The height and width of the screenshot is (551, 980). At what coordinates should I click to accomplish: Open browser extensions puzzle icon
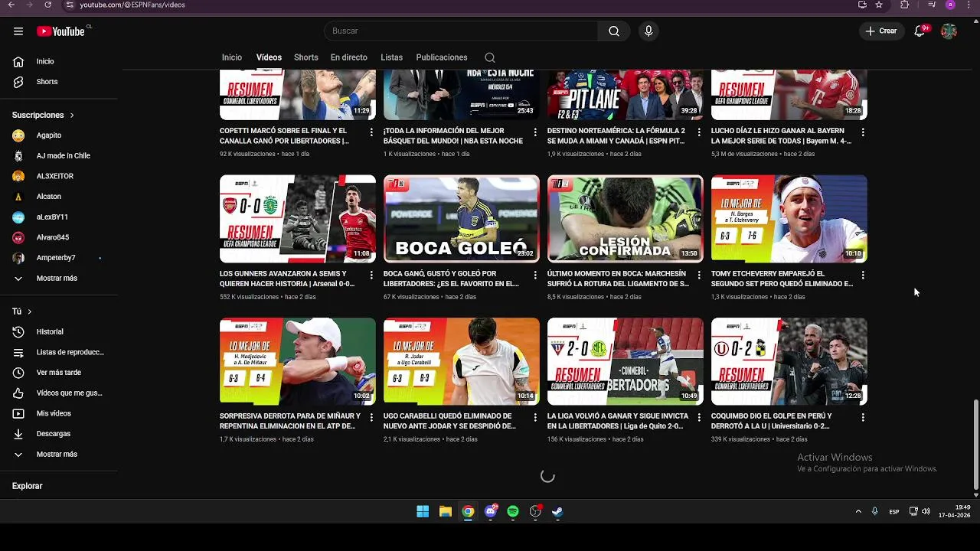click(x=905, y=5)
